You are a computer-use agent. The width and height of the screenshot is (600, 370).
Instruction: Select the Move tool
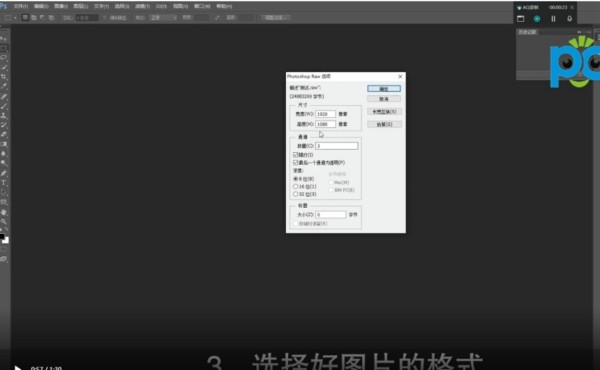4,39
